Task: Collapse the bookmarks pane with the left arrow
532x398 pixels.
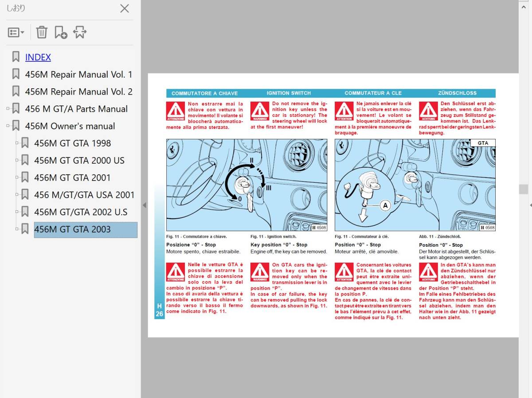Action: 144,205
